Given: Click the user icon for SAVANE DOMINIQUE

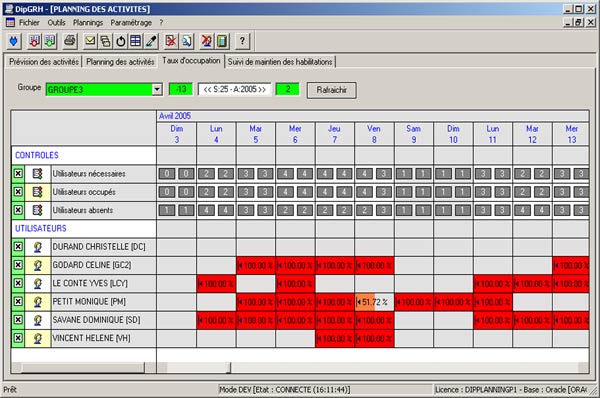Looking at the screenshot, I should 38,320.
